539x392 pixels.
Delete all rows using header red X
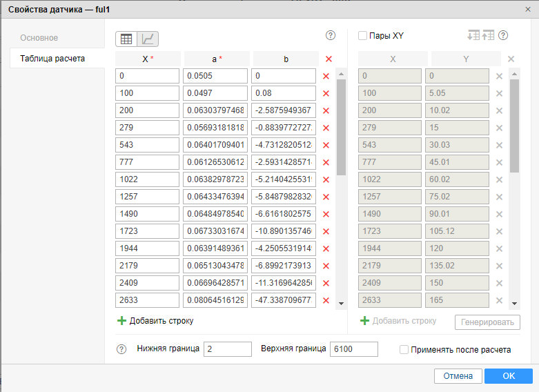tap(329, 59)
